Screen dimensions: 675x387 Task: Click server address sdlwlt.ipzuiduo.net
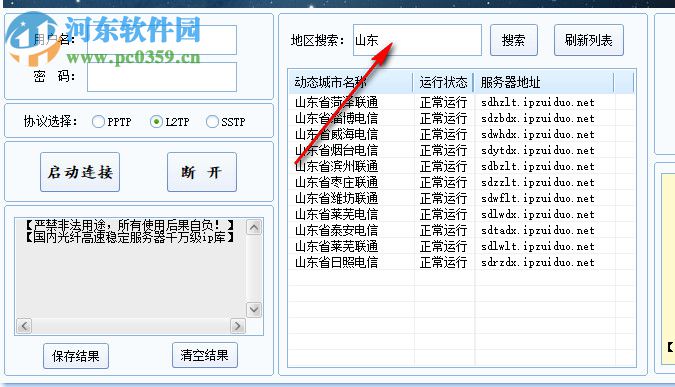538,246
